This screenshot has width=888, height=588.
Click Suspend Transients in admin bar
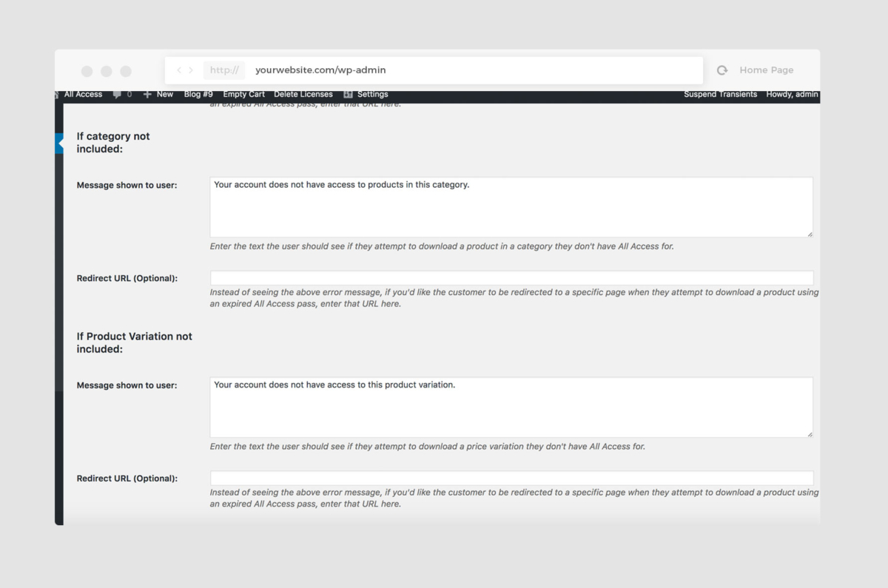pos(720,95)
